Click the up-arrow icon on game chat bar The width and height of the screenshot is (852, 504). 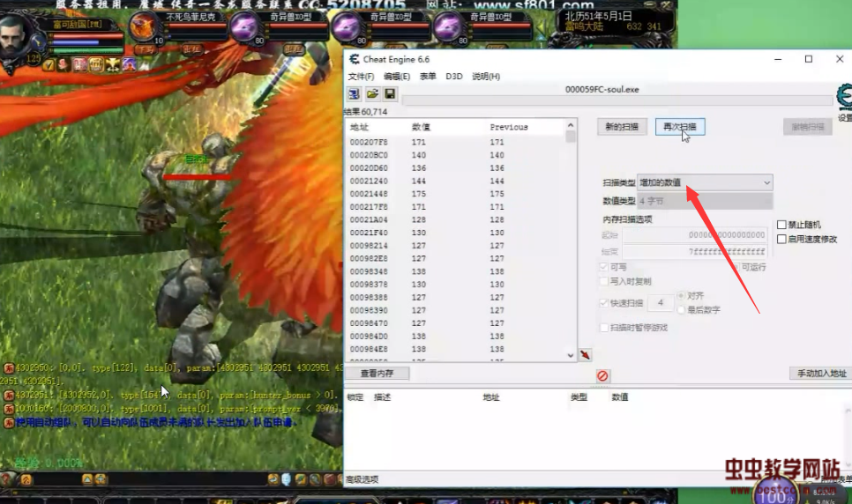(87, 479)
